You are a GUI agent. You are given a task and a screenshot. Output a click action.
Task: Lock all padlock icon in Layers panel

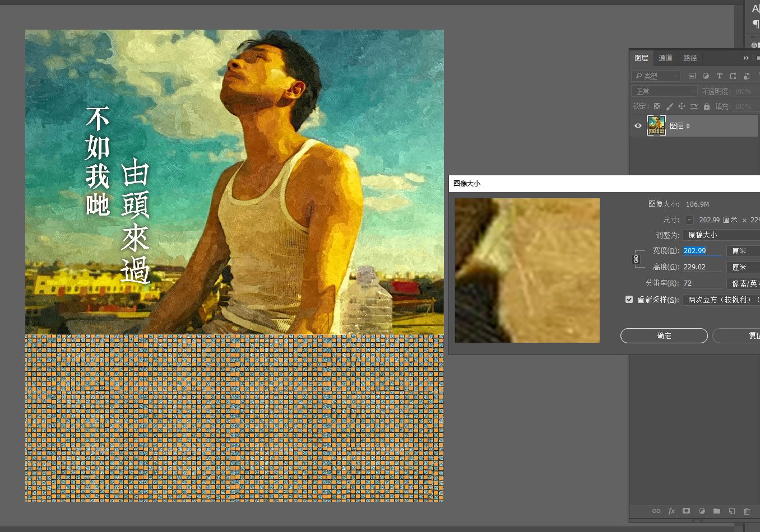[x=706, y=106]
